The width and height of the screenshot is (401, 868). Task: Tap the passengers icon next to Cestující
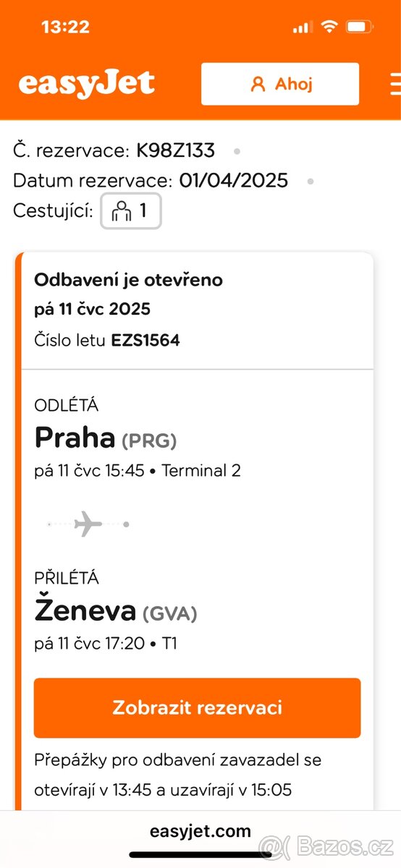[x=122, y=211]
